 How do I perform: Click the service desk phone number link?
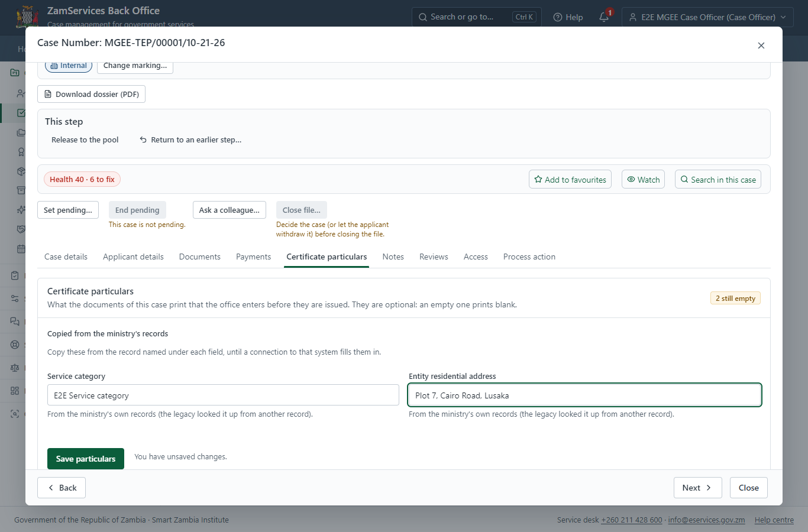pyautogui.click(x=632, y=520)
